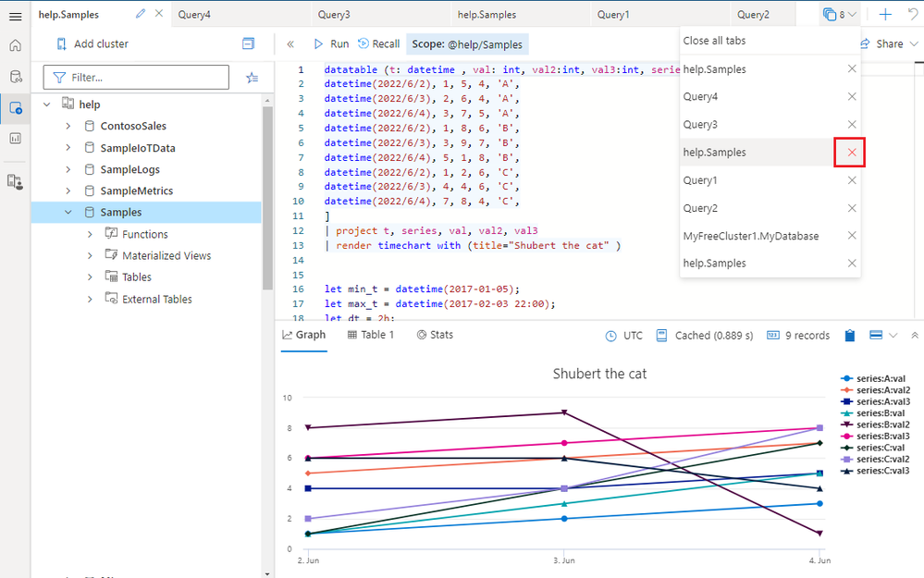The image size is (924, 578).
Task: Run the query
Action: (x=331, y=44)
